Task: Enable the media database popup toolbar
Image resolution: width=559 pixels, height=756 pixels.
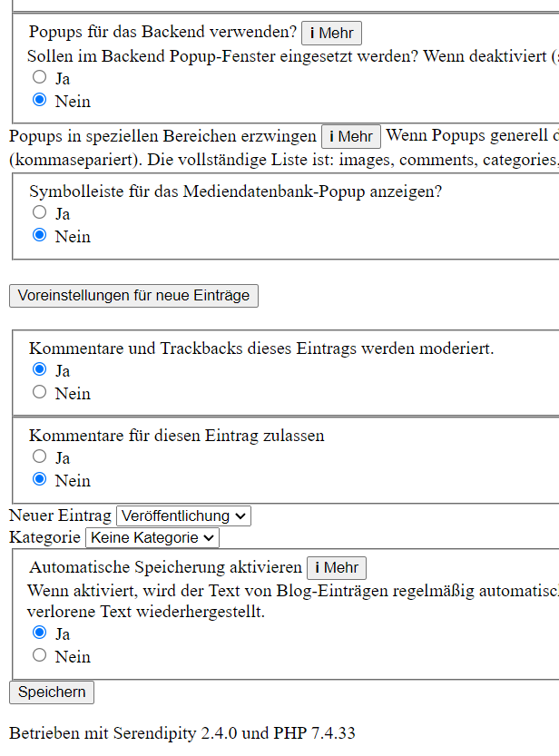Action: [40, 213]
